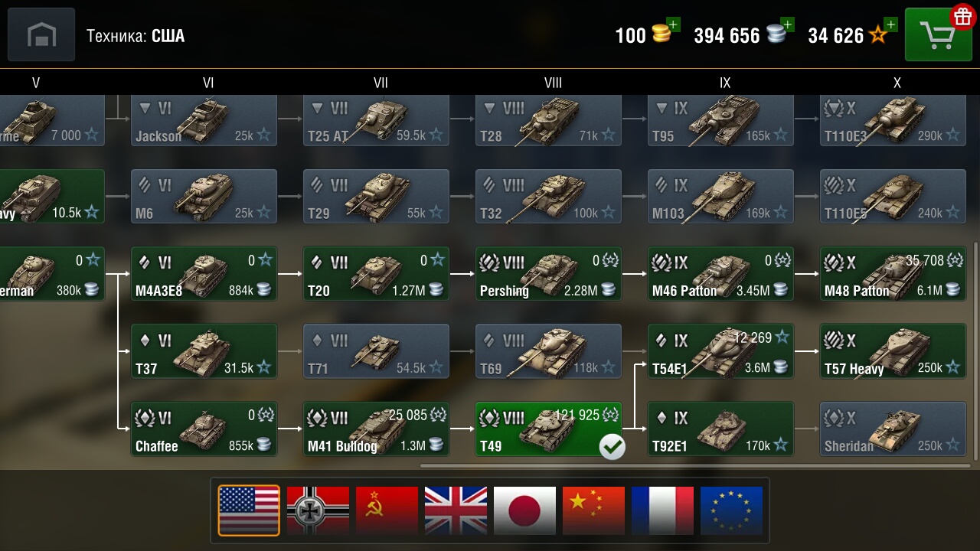The width and height of the screenshot is (980, 551).
Task: Switch to the China nation flag
Action: click(x=593, y=510)
